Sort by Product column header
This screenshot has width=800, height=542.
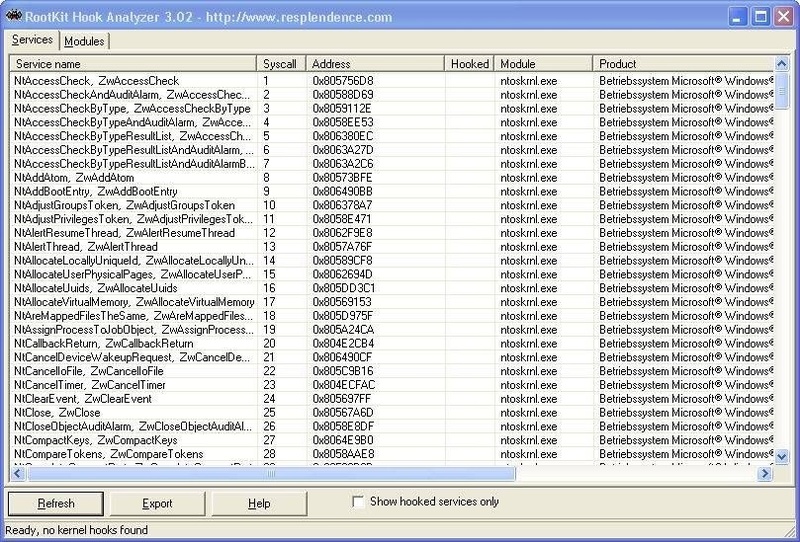click(683, 64)
